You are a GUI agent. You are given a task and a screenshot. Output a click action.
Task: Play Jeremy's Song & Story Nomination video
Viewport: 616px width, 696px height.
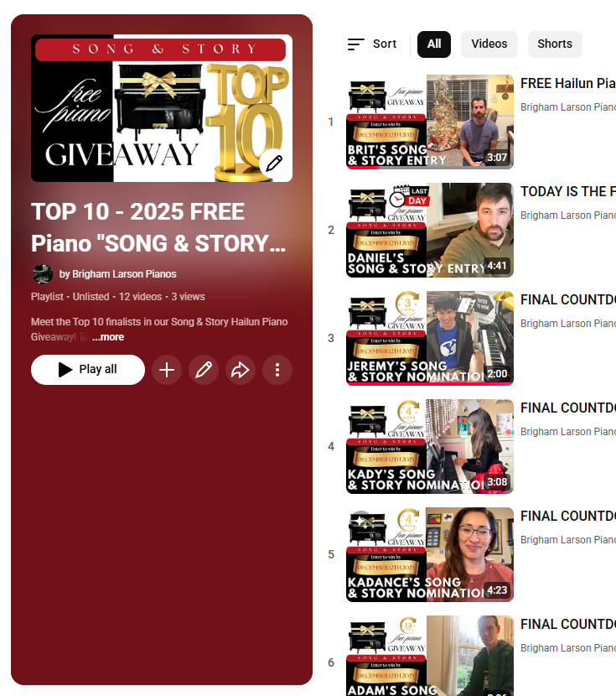click(x=430, y=338)
